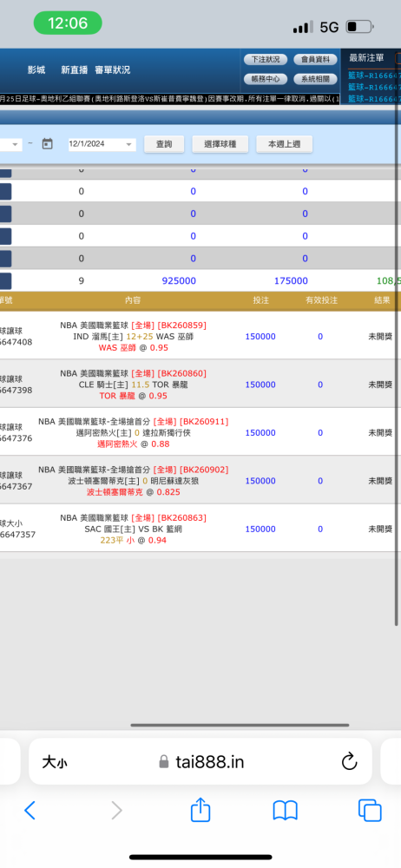Expand the start date dropdown arrow
The height and width of the screenshot is (868, 401).
click(16, 144)
